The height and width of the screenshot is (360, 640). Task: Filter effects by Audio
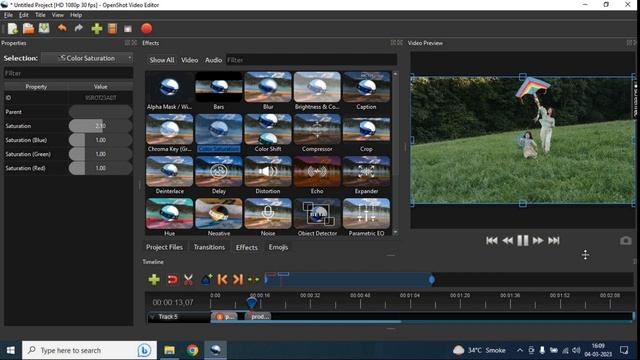pos(213,60)
